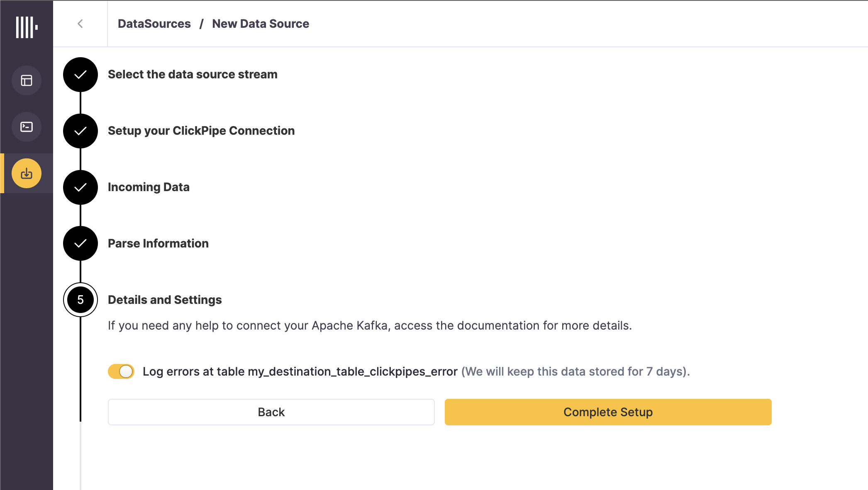Click the completed step 1 checkmark icon
868x490 pixels.
click(x=80, y=75)
